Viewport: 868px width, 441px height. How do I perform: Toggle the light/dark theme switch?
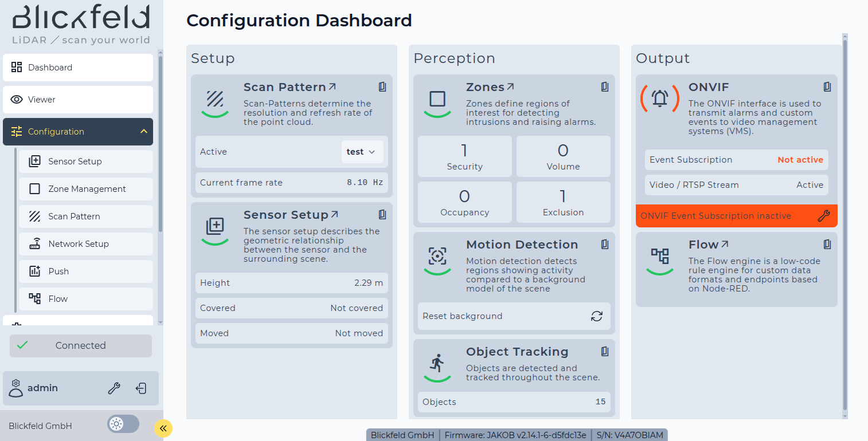point(123,424)
